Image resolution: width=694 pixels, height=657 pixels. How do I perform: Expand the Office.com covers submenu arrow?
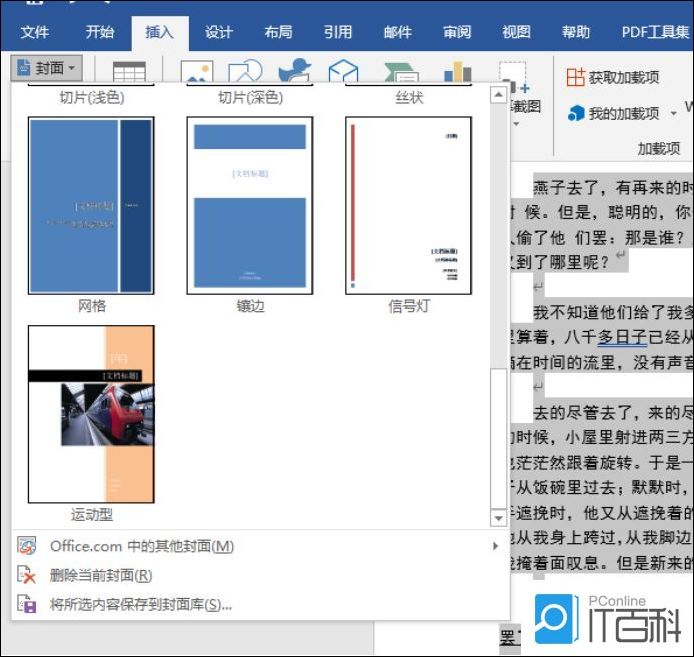point(495,546)
